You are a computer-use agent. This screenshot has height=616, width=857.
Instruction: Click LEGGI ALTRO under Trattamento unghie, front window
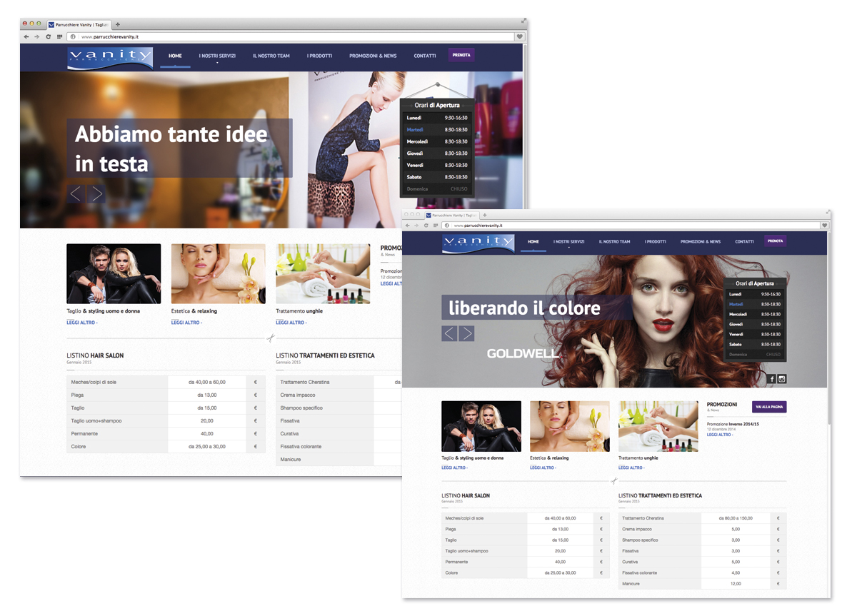631,468
